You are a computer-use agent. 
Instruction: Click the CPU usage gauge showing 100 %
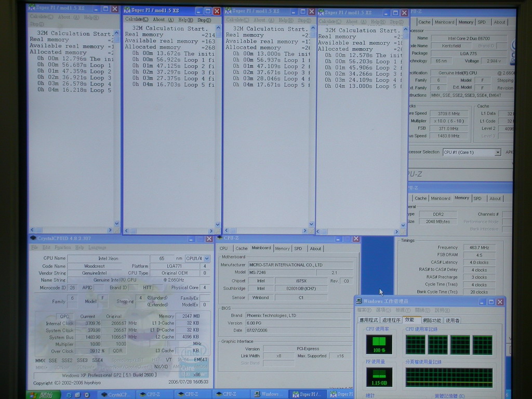coord(379,344)
